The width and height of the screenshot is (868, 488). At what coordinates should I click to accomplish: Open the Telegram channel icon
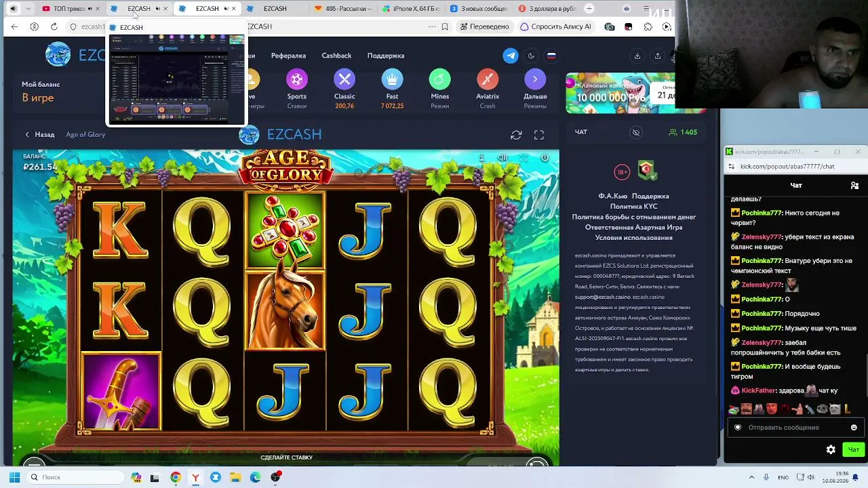pos(511,56)
